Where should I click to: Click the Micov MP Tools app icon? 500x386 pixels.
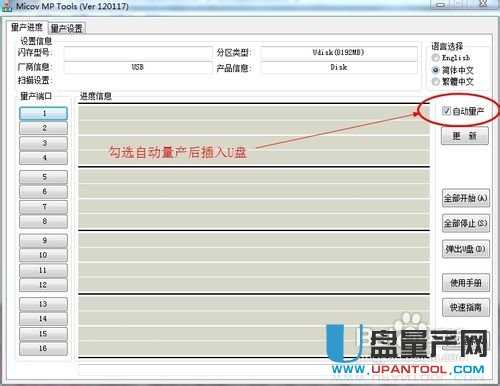[x=7, y=6]
